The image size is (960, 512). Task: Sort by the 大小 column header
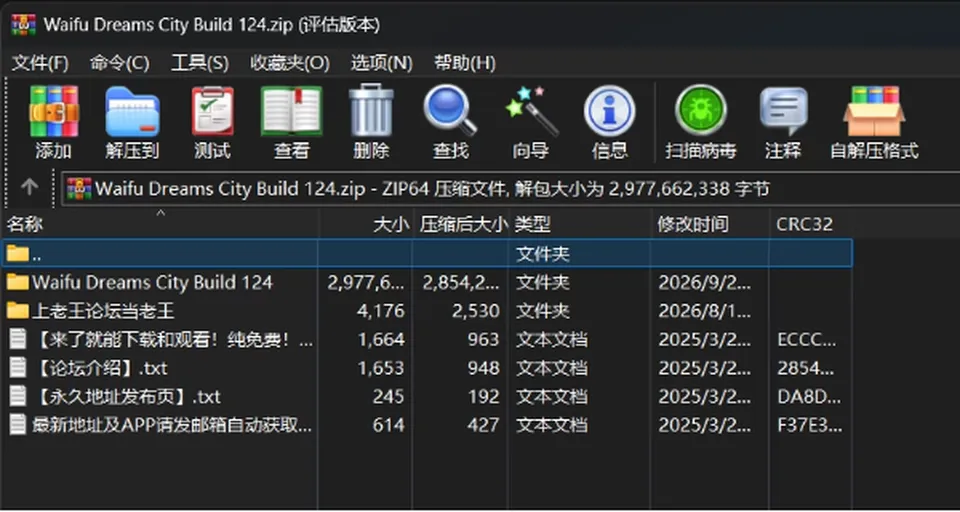click(365, 225)
